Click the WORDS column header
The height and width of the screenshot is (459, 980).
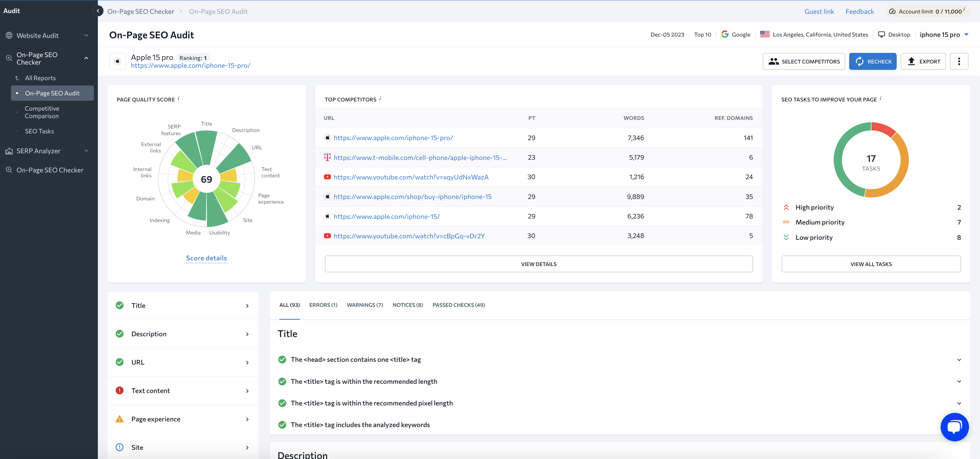click(x=634, y=118)
